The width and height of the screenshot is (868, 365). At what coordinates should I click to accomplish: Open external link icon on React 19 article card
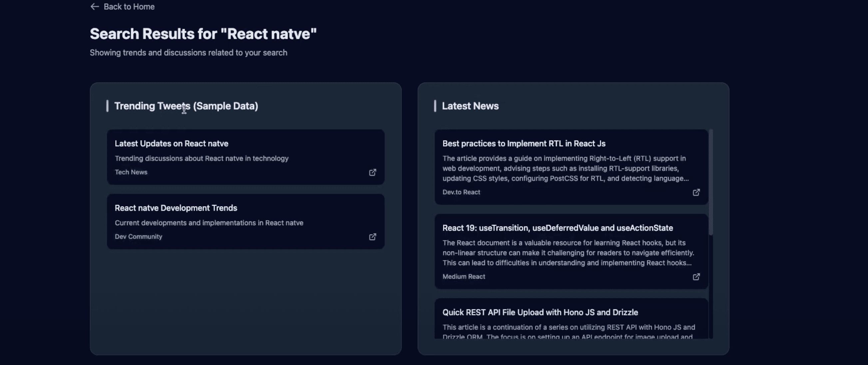(696, 277)
